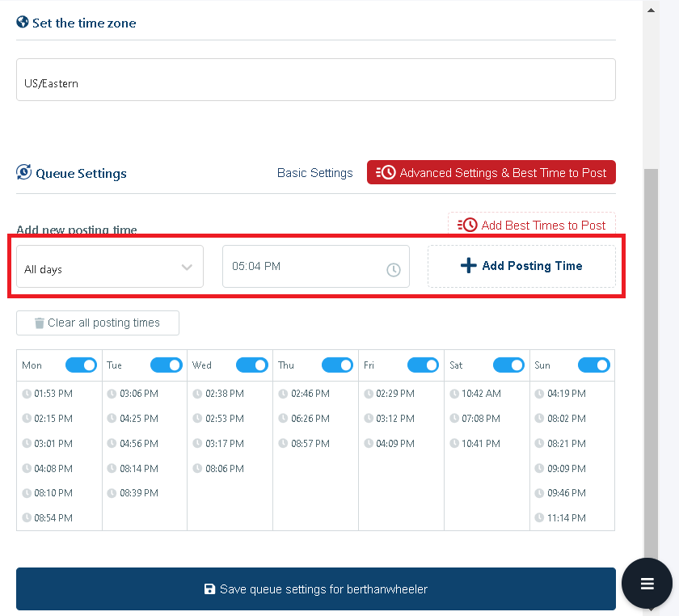Image resolution: width=679 pixels, height=616 pixels.
Task: Click the queue icon next to Queue Settings
Action: [x=23, y=172]
